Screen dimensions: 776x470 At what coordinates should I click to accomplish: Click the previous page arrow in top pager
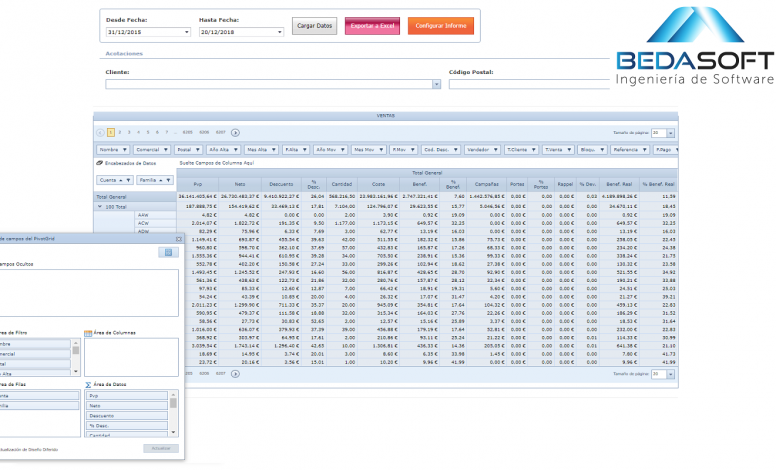(x=99, y=132)
